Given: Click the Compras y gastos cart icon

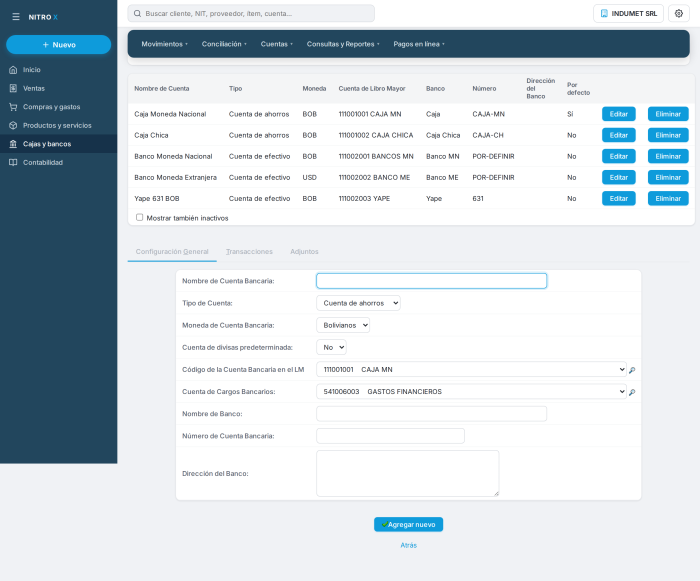Looking at the screenshot, I should tap(13, 107).
